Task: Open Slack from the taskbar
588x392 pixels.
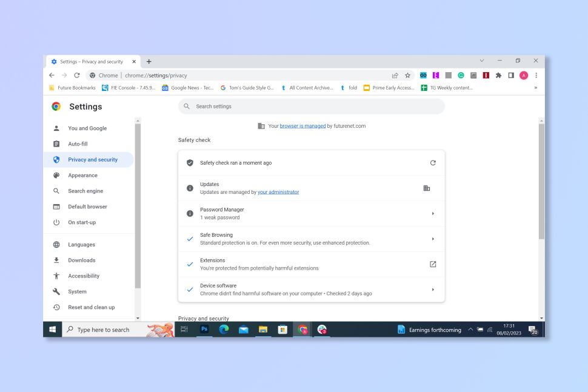Action: point(322,330)
